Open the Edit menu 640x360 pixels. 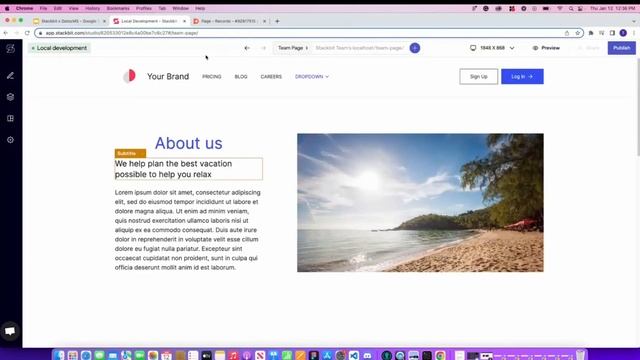tap(58, 8)
